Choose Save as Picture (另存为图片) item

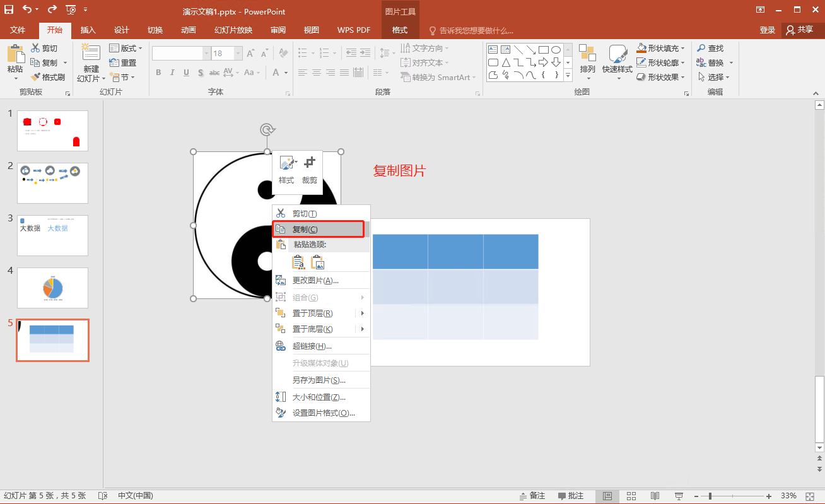[321, 380]
